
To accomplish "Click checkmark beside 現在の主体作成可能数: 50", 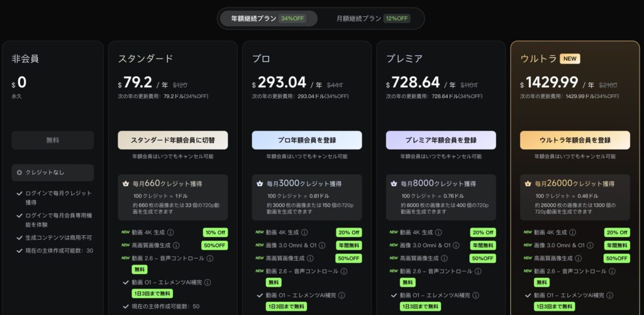I will [x=126, y=306].
